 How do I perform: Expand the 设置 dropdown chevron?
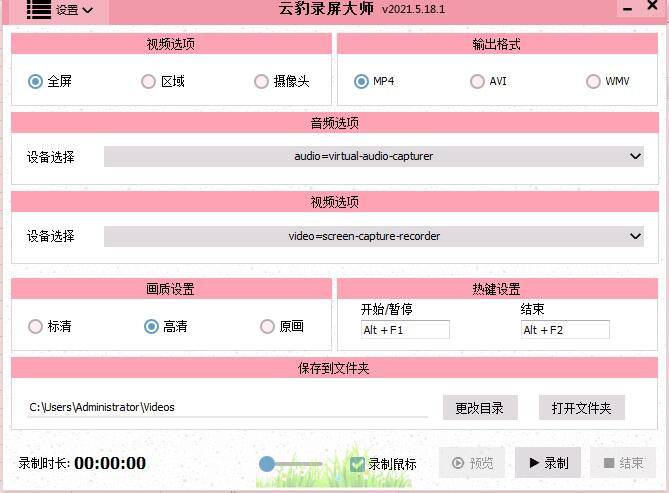(87, 10)
